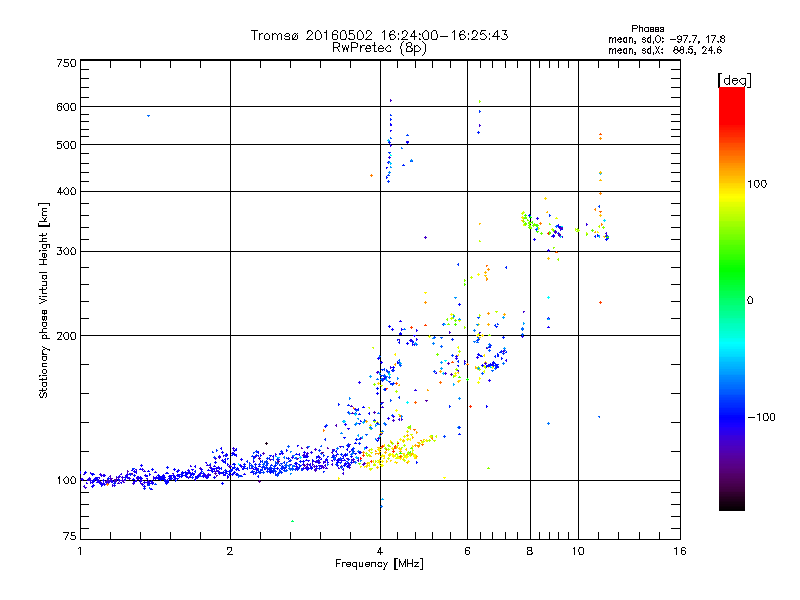This screenshot has width=800, height=600.
Task: Click the y-axis tick label '200'
Action: (66, 336)
